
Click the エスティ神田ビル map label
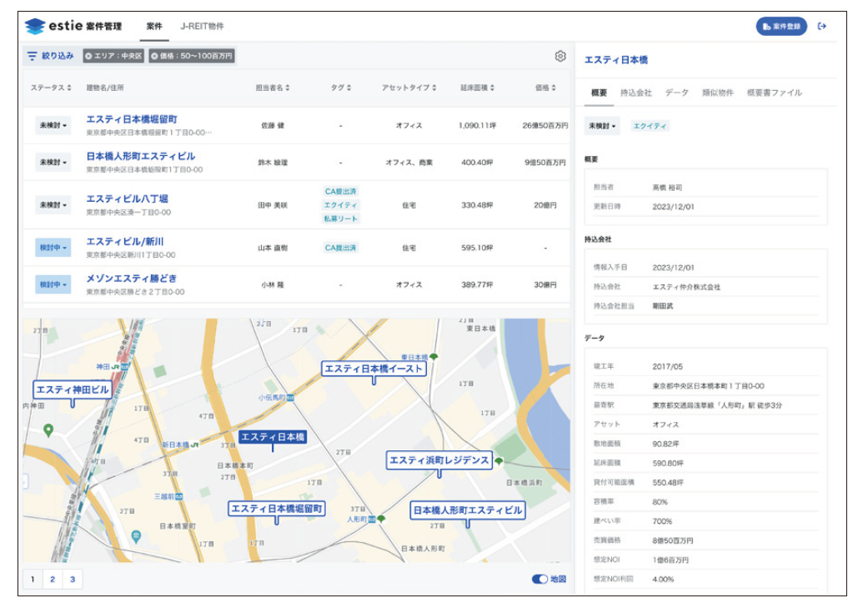(x=73, y=389)
